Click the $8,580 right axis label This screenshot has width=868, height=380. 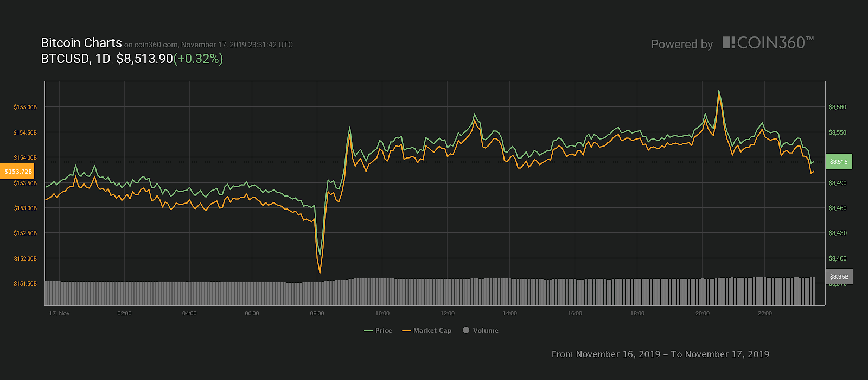pyautogui.click(x=838, y=107)
